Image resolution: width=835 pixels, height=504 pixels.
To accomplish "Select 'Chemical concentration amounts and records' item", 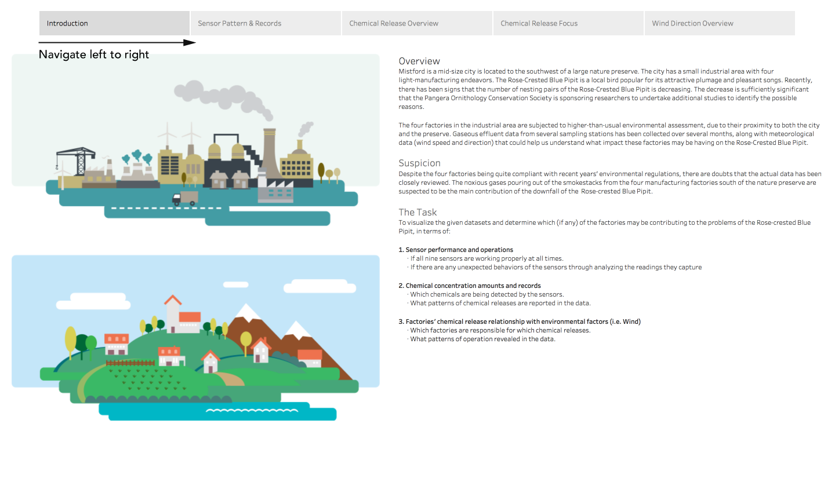I will click(x=470, y=286).
